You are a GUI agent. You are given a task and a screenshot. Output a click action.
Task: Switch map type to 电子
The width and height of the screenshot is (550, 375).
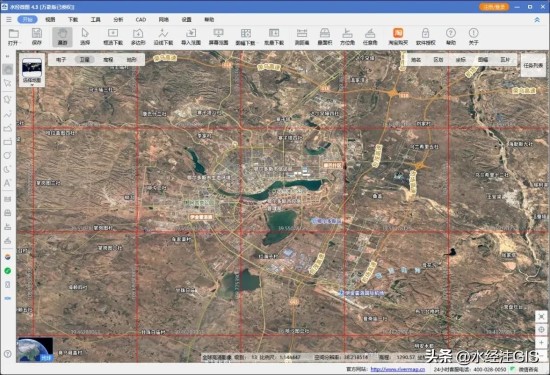[x=61, y=60]
